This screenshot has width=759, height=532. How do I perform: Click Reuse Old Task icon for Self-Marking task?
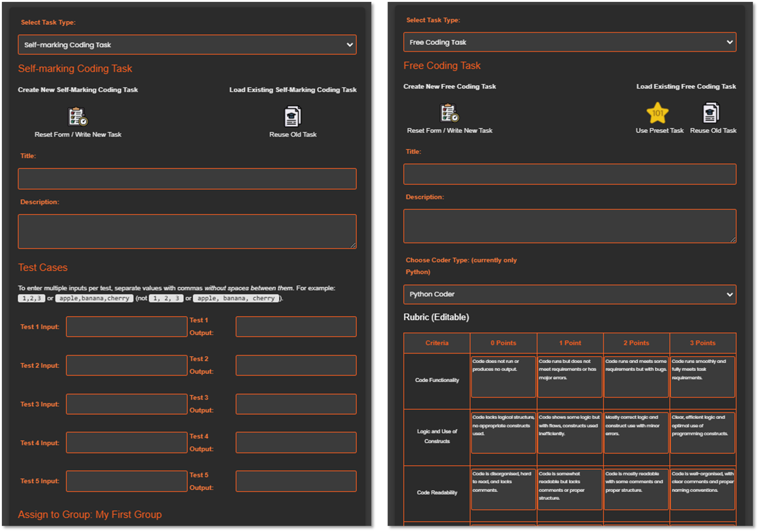(293, 117)
